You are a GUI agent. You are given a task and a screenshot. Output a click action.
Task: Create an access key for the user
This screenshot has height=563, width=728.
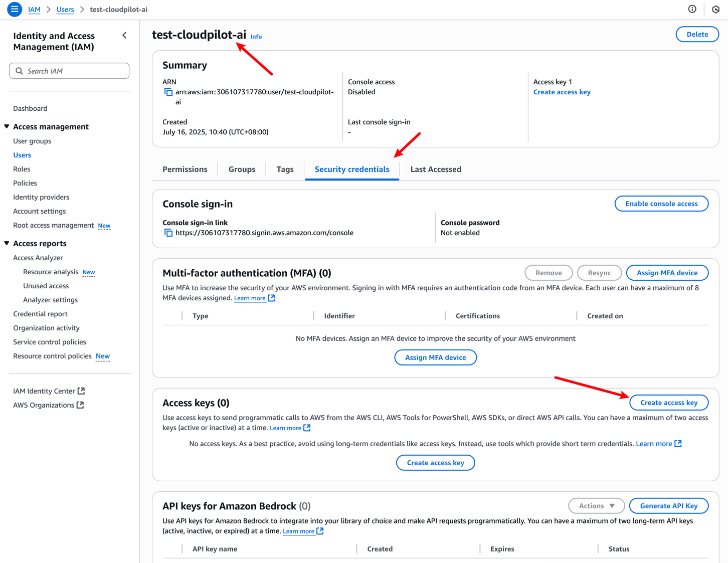[668, 403]
